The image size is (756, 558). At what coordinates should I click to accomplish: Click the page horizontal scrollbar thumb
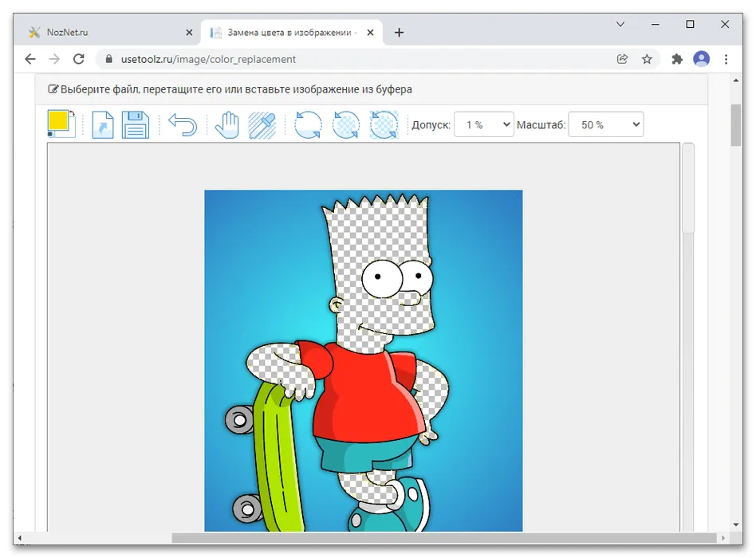(x=444, y=538)
